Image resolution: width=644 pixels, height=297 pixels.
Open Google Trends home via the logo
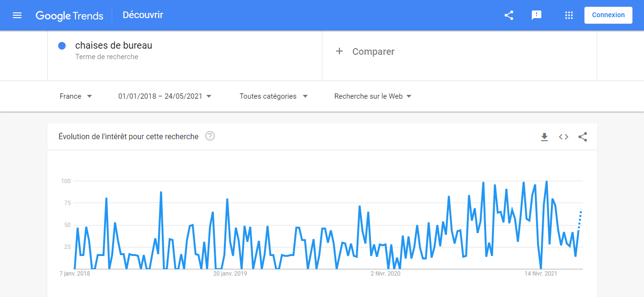tap(69, 15)
